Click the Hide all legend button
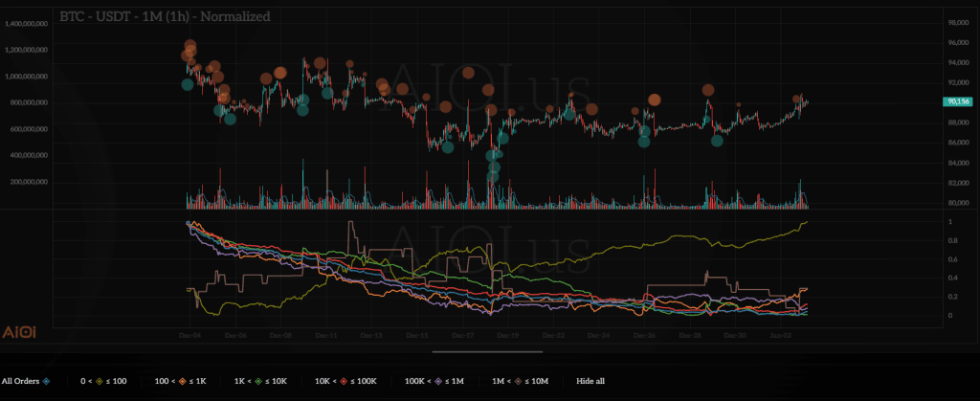This screenshot has width=980, height=401. [x=590, y=380]
